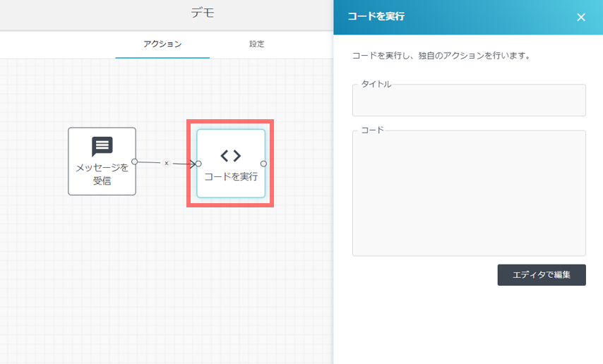Image resolution: width=603 pixels, height=364 pixels.
Task: Click the connector line leaving メッセージを受信
Action: tap(150, 162)
